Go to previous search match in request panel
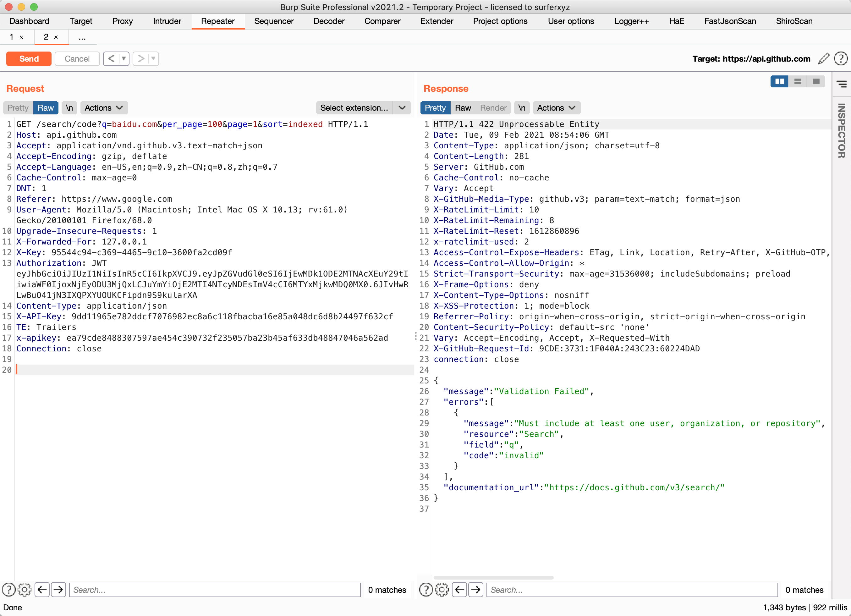 tap(42, 589)
